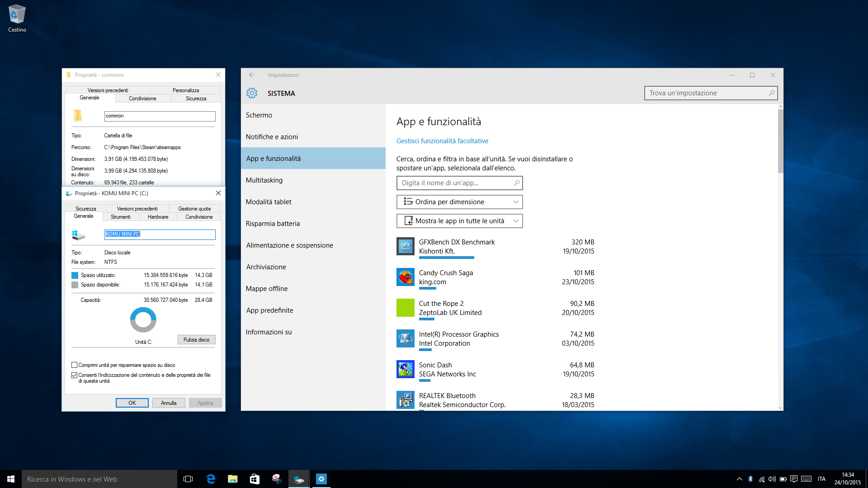Open the Cestino recycle bin icon

coord(17,18)
